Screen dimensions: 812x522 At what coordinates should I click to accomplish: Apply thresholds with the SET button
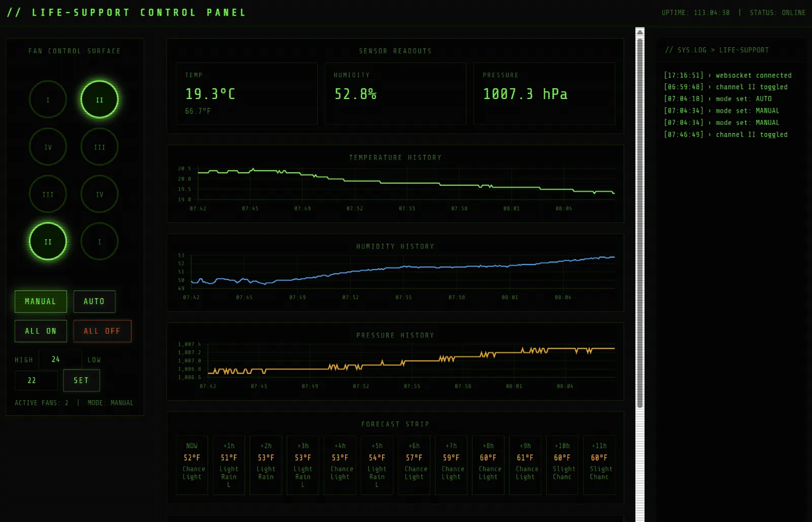click(x=81, y=380)
